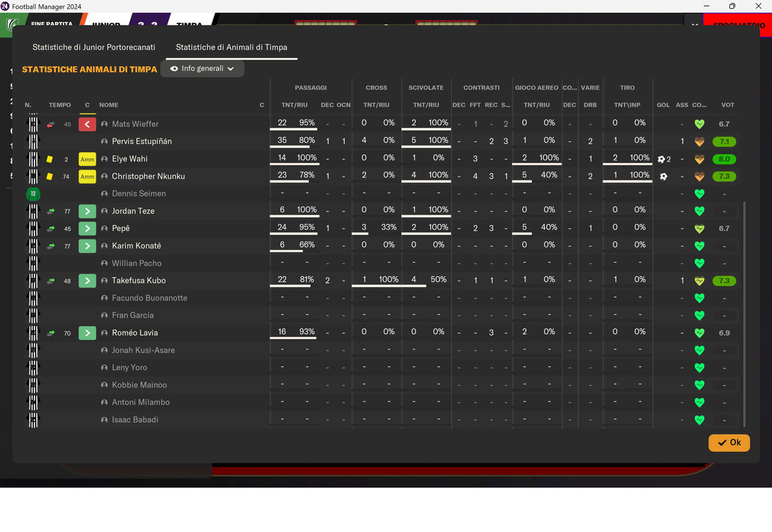Click Takefusa Kubo's condition heart icon
The width and height of the screenshot is (772, 532).
coord(699,281)
